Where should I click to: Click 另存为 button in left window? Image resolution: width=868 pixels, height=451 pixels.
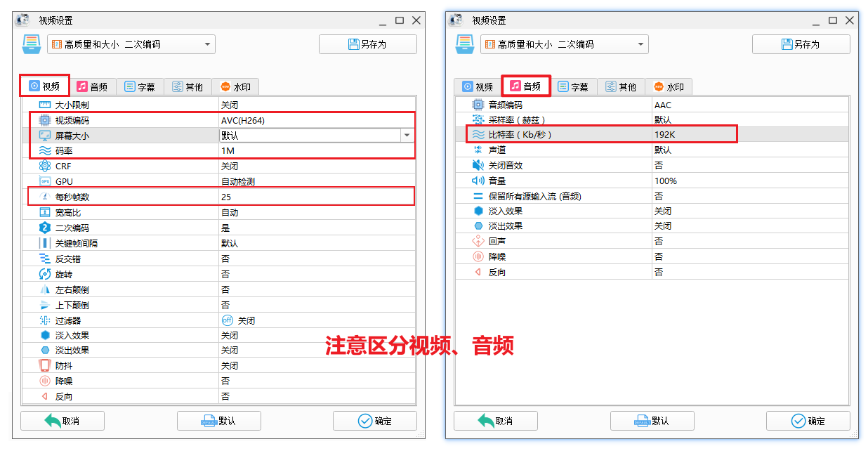click(x=368, y=44)
